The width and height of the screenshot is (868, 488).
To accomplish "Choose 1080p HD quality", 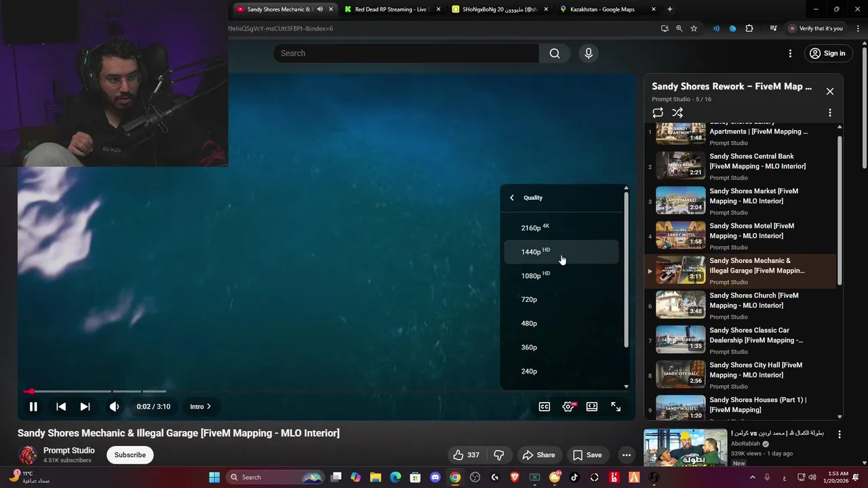I will pyautogui.click(x=561, y=275).
